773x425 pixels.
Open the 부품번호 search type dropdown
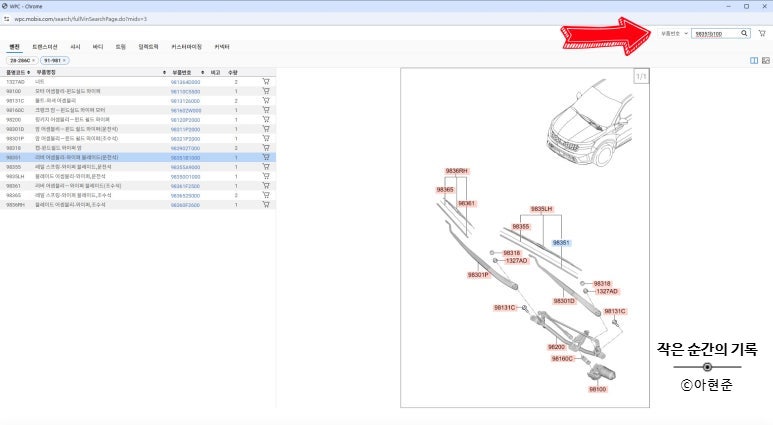click(674, 34)
